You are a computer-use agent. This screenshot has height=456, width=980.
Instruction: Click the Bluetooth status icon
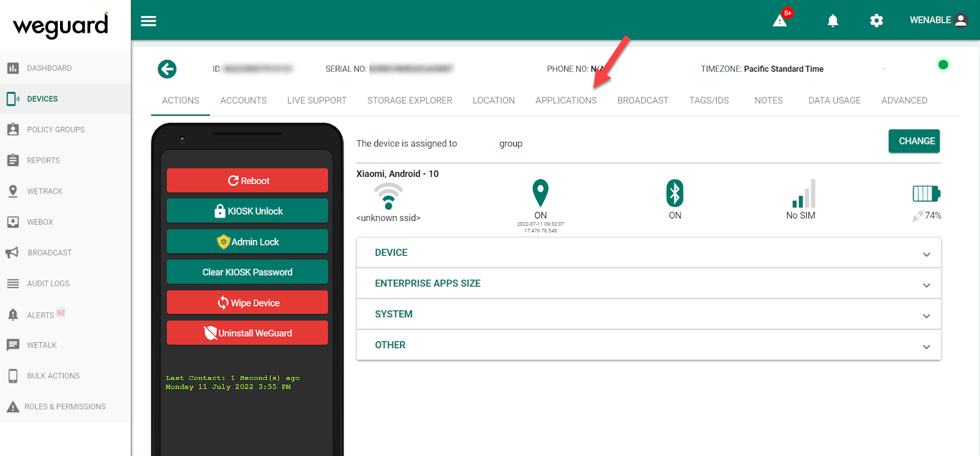click(675, 193)
